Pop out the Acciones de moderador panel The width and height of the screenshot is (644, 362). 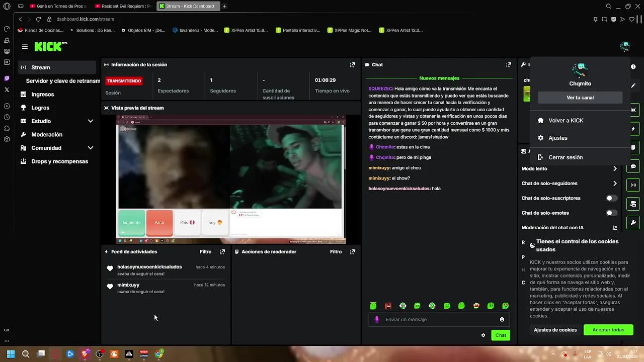(353, 251)
